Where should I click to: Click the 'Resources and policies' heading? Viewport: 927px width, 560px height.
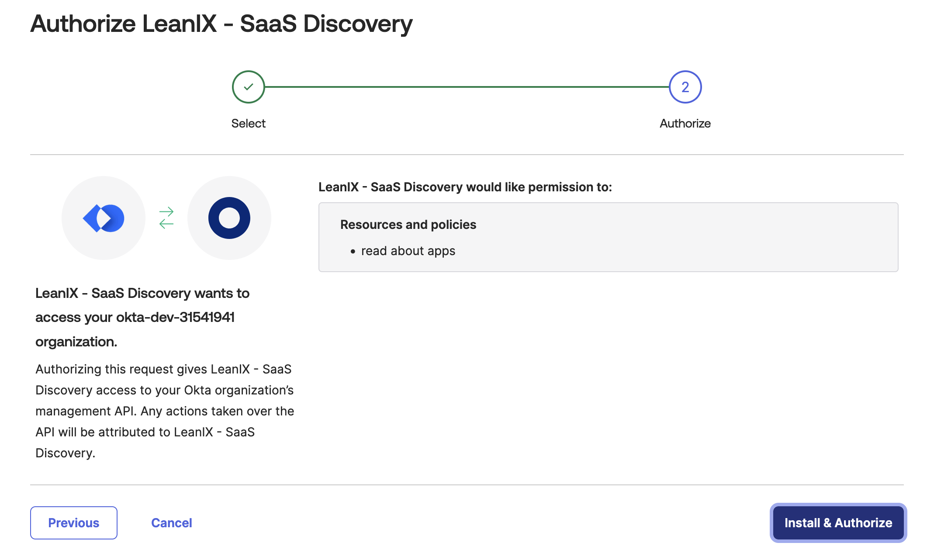coord(408,225)
